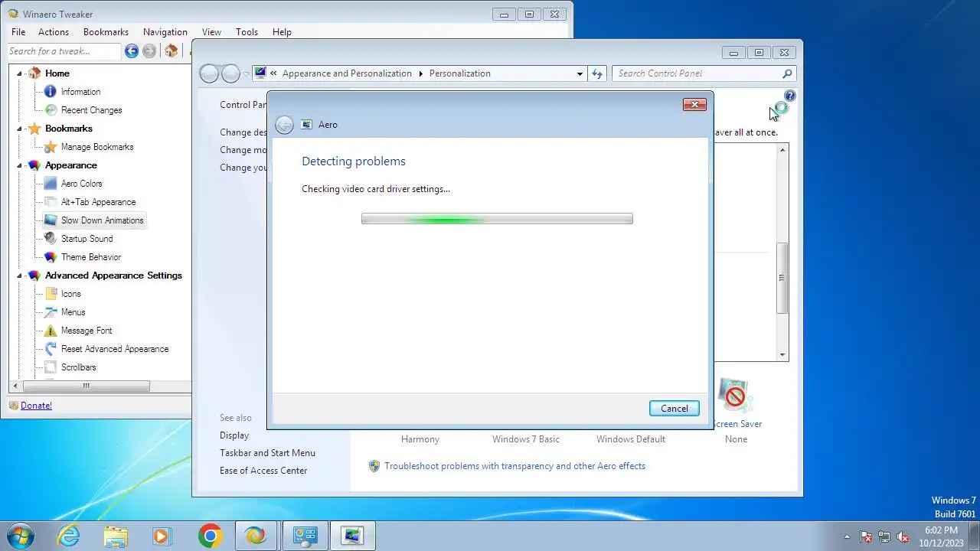Select the Harmony theme label

[420, 439]
